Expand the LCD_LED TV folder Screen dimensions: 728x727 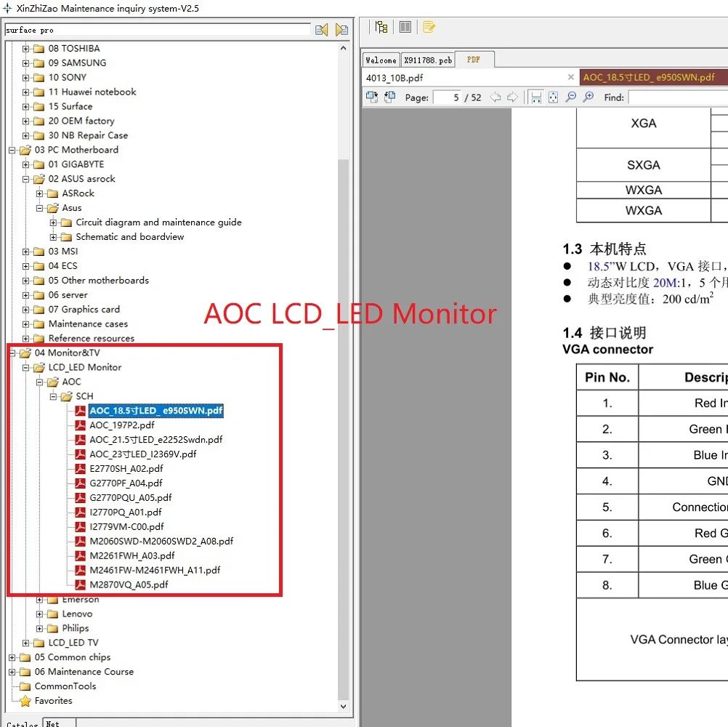click(26, 643)
